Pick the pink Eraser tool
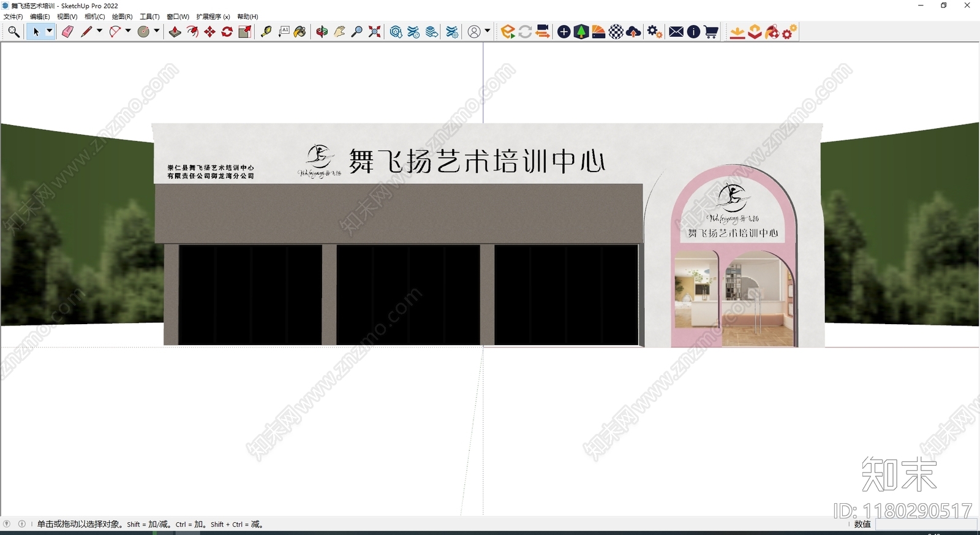The image size is (980, 535). pos(67,32)
